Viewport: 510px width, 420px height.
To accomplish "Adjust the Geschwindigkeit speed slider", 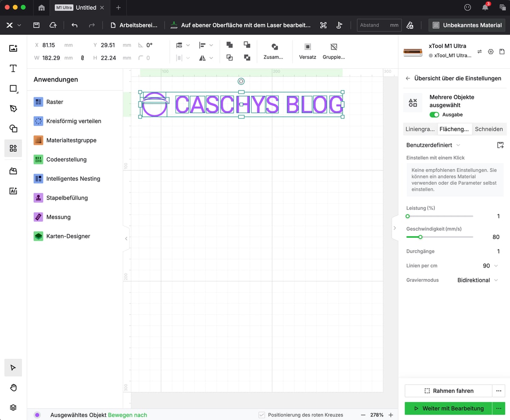I will pyautogui.click(x=420, y=237).
